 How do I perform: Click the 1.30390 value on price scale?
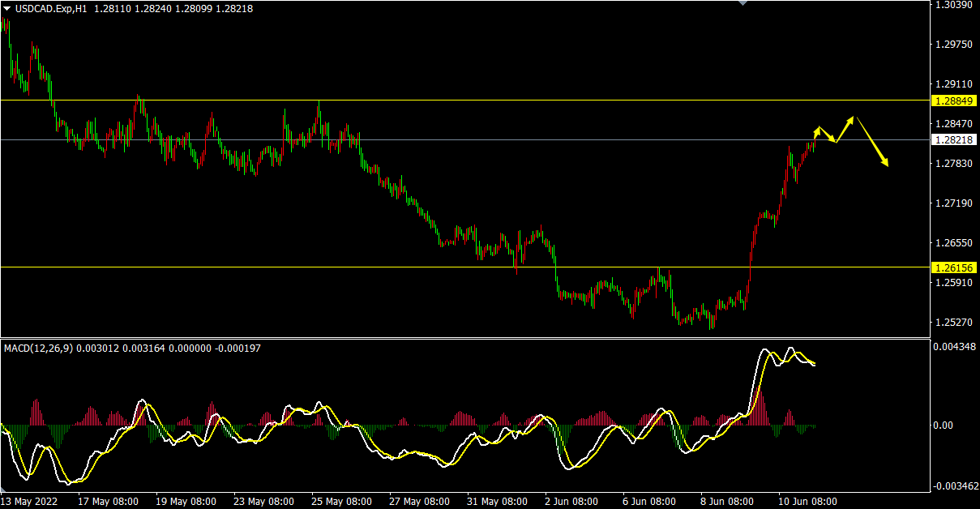tap(954, 5)
